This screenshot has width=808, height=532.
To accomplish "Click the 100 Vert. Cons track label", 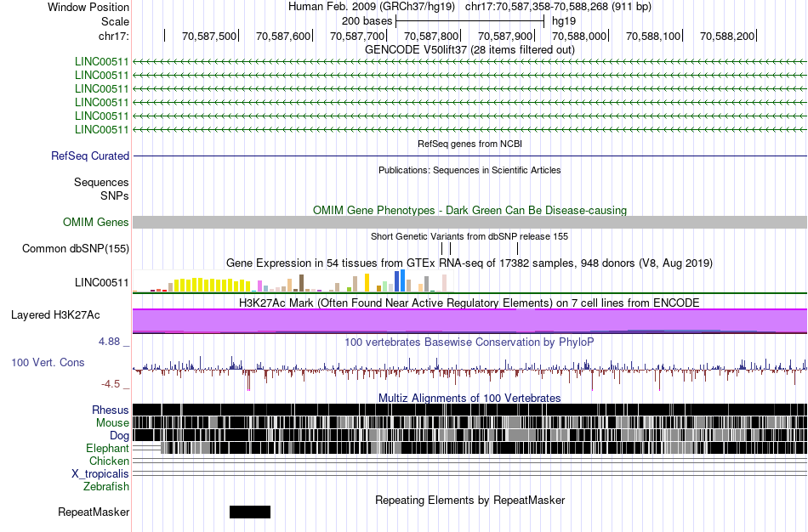I will (48, 363).
